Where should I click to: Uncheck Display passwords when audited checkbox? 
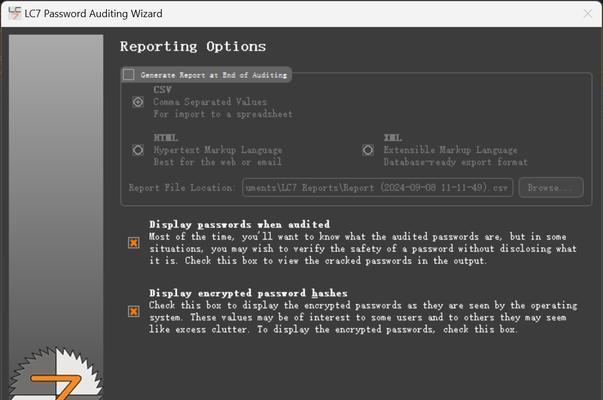tap(134, 243)
